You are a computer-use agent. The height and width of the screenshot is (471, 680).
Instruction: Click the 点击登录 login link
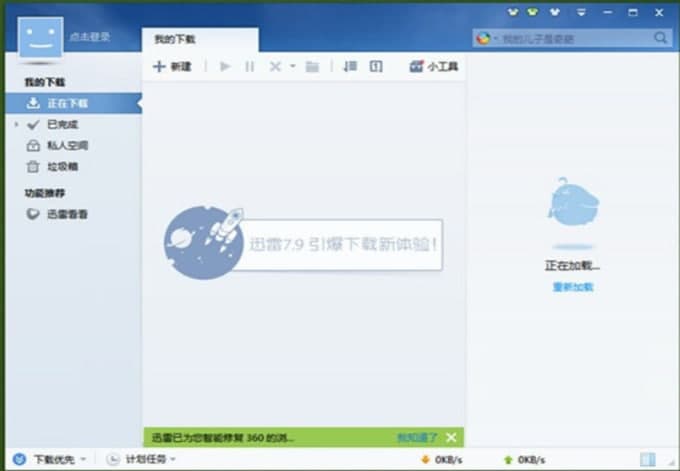(90, 37)
